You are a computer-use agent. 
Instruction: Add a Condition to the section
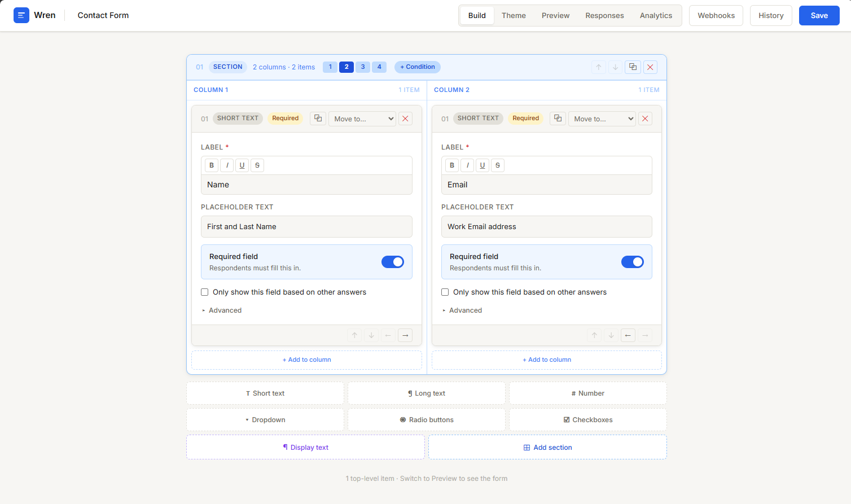coord(418,67)
